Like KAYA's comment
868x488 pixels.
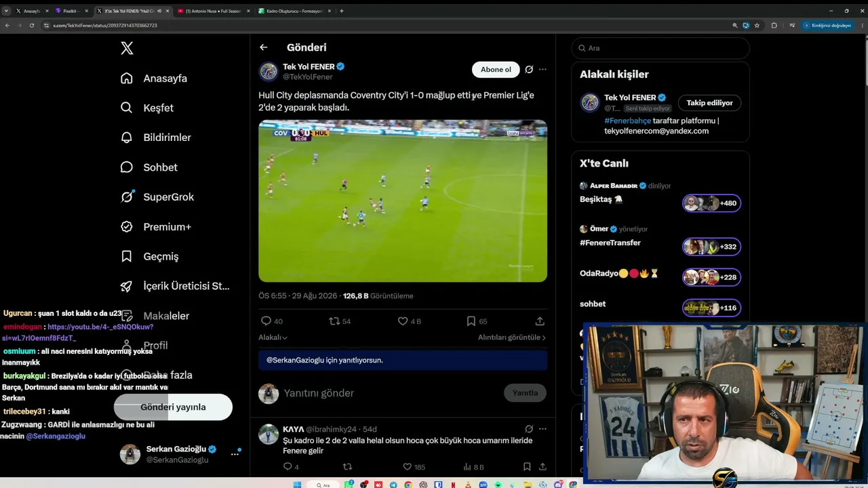[x=407, y=467]
